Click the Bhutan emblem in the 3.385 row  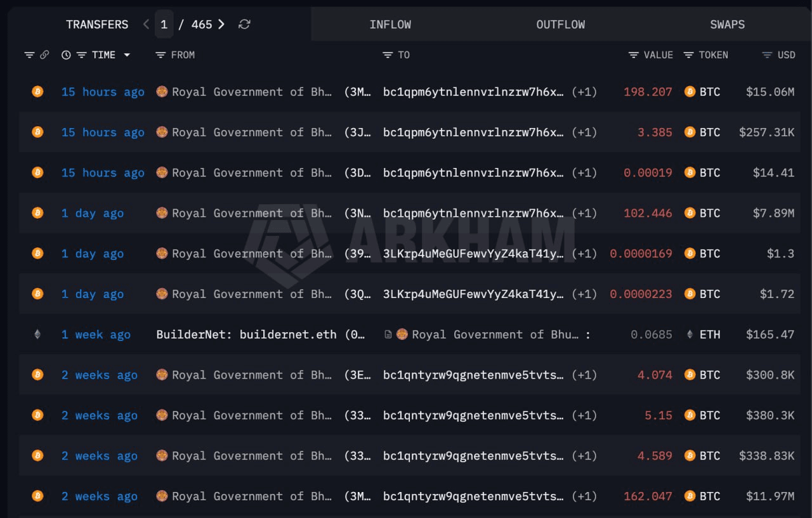click(x=162, y=133)
